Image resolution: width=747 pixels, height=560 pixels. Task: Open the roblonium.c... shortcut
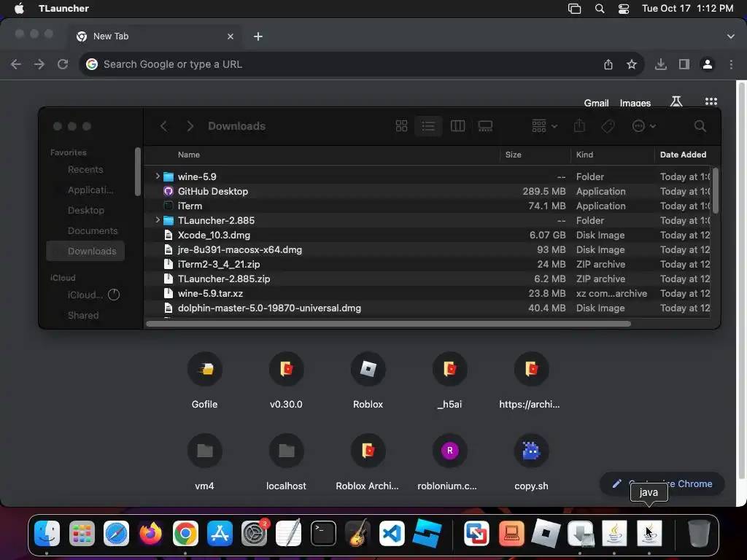(x=449, y=462)
